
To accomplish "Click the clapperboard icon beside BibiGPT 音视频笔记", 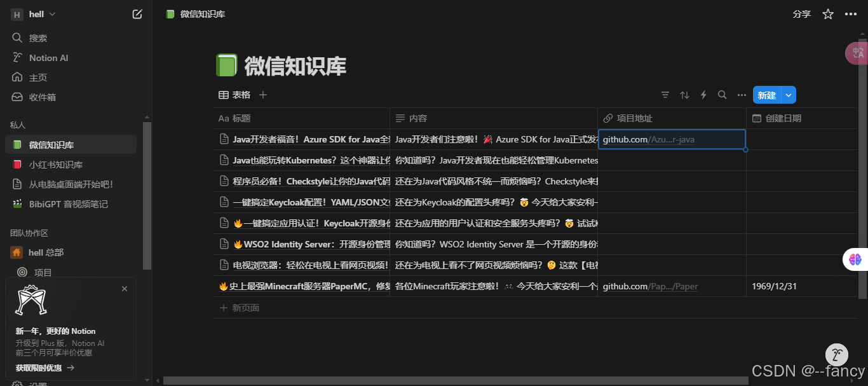I will 17,204.
